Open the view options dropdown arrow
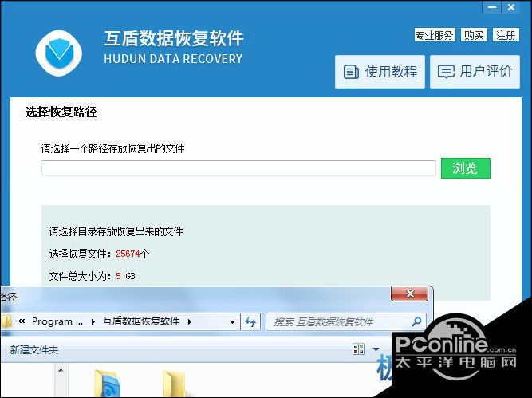Viewport: 532px width, 398px height. pos(376,349)
